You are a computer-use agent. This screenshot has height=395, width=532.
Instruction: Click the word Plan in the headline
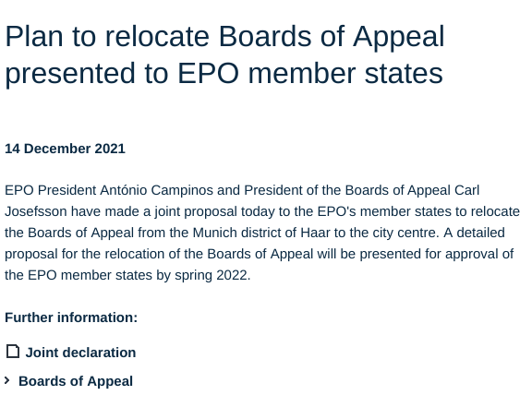pyautogui.click(x=34, y=36)
